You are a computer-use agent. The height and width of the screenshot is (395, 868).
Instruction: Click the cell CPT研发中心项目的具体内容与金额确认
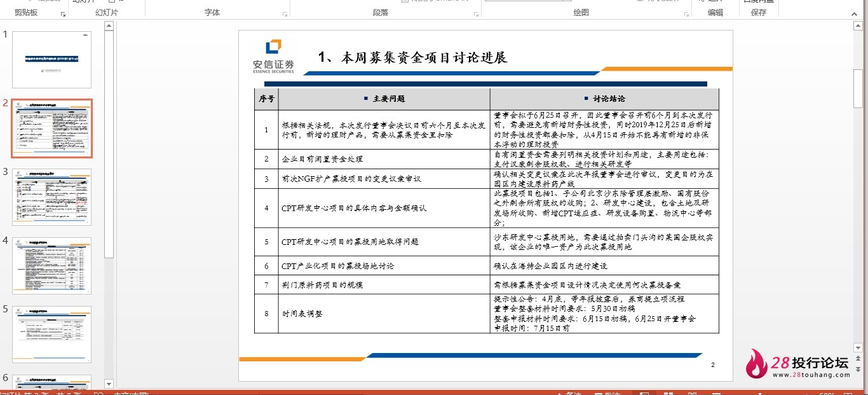[384, 208]
